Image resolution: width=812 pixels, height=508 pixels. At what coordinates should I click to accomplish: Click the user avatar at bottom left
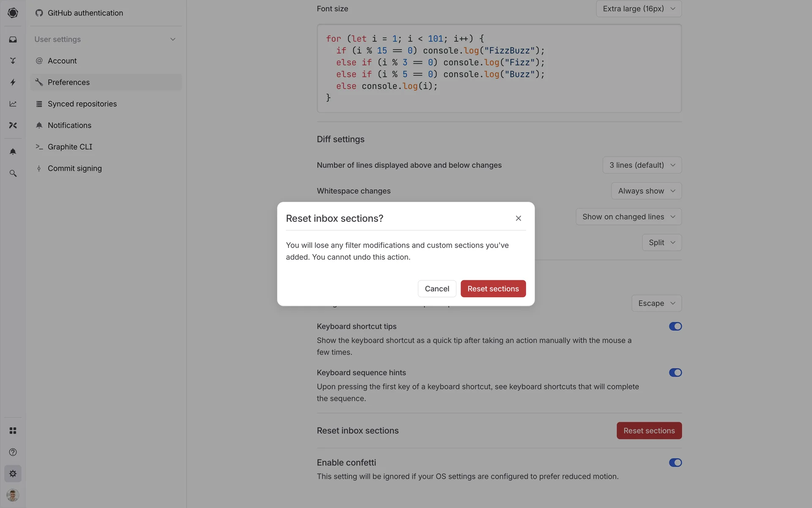tap(13, 495)
